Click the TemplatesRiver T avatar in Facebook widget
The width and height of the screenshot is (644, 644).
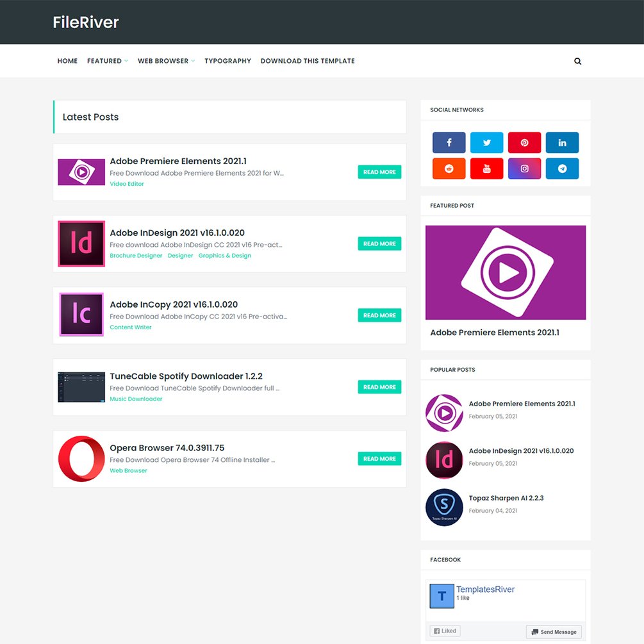coord(442,596)
